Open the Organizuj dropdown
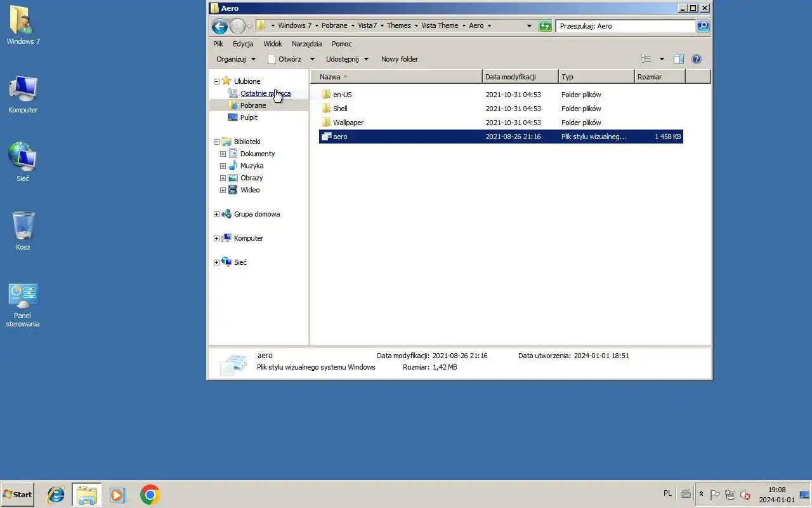This screenshot has height=508, width=812. pyautogui.click(x=236, y=59)
